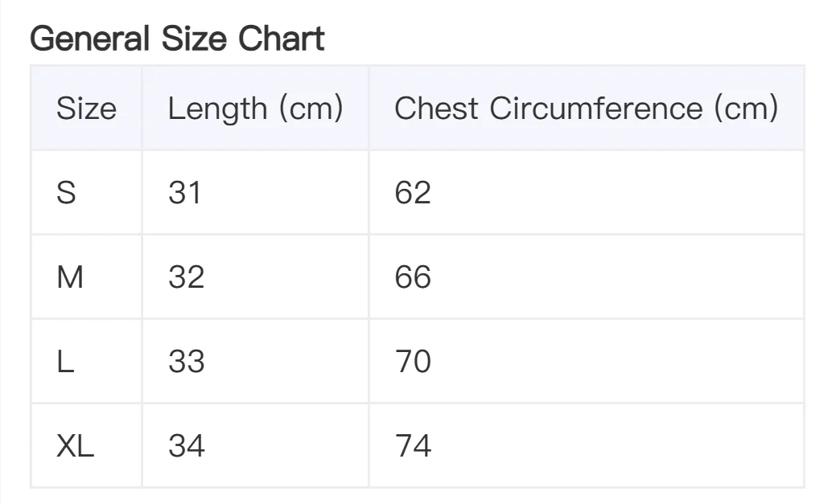Click the word Length in the header
836x504 pixels.
click(217, 109)
